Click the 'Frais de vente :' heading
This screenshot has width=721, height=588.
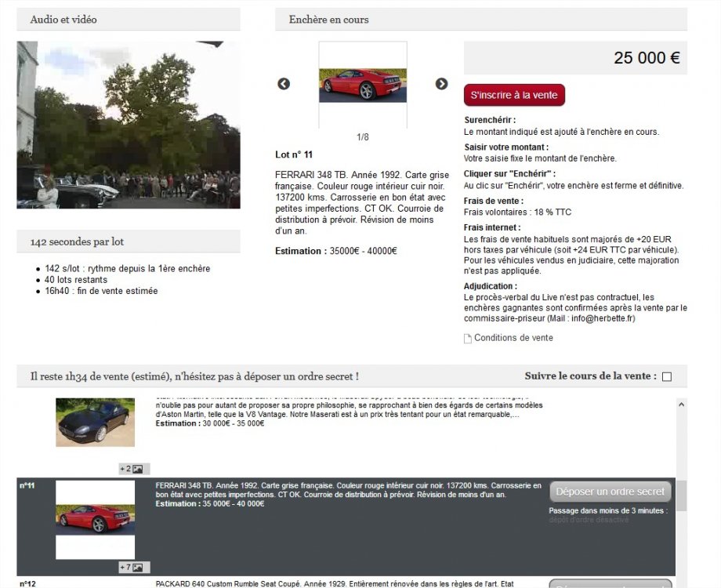pos(494,201)
